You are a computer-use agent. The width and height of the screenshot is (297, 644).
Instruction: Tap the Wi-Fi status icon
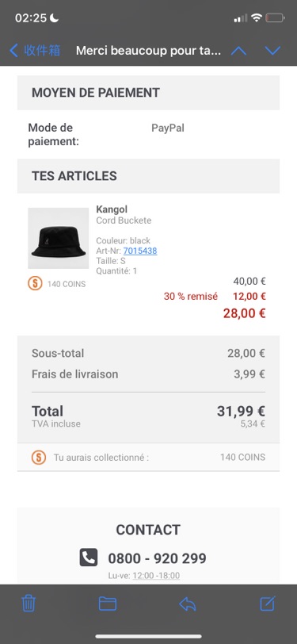pos(257,17)
